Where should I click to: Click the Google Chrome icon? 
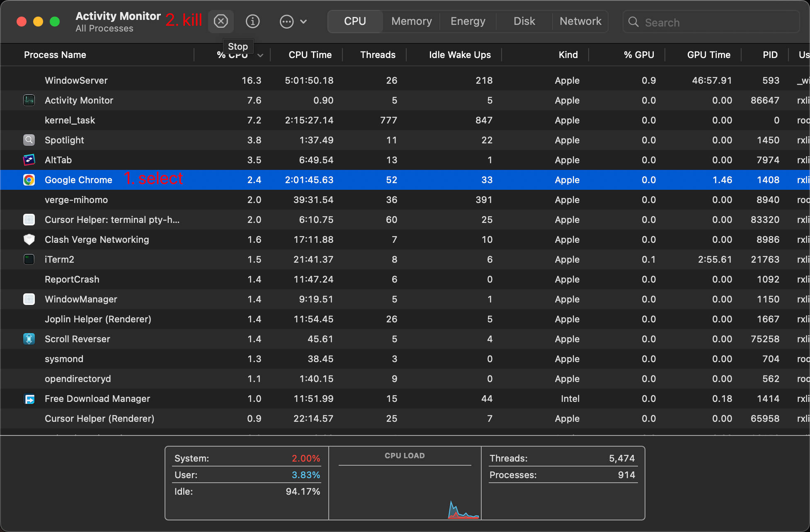[29, 180]
